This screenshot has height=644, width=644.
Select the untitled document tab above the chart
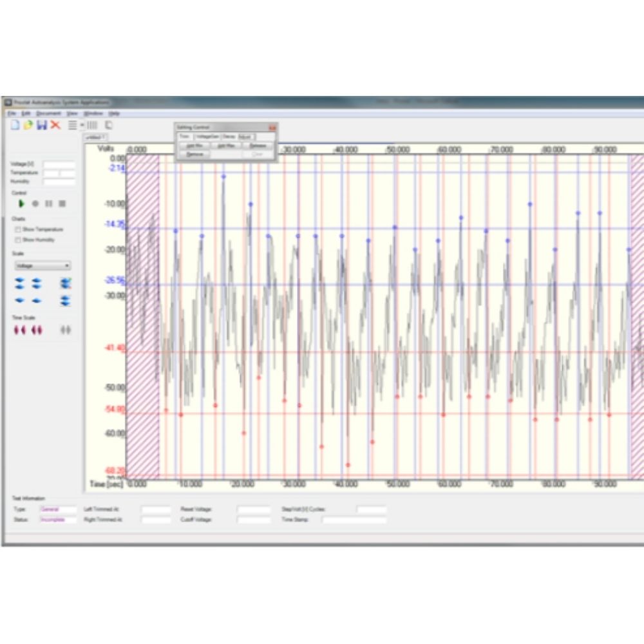96,138
